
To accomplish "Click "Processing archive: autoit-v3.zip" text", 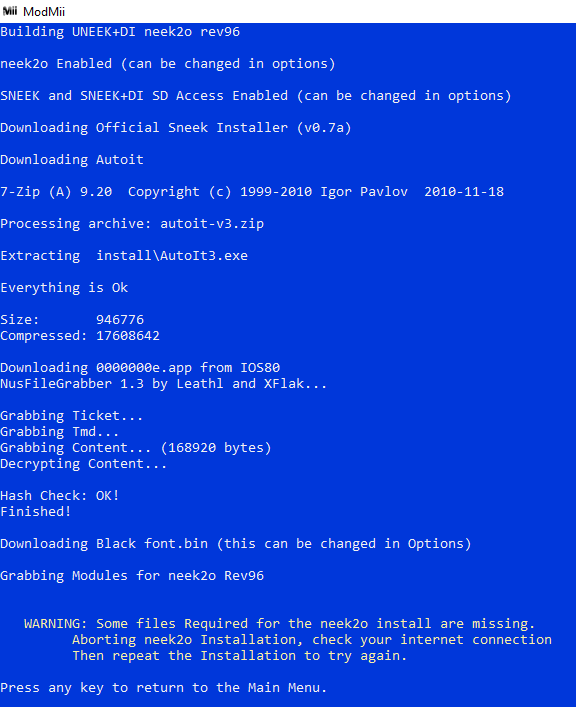I will point(132,224).
